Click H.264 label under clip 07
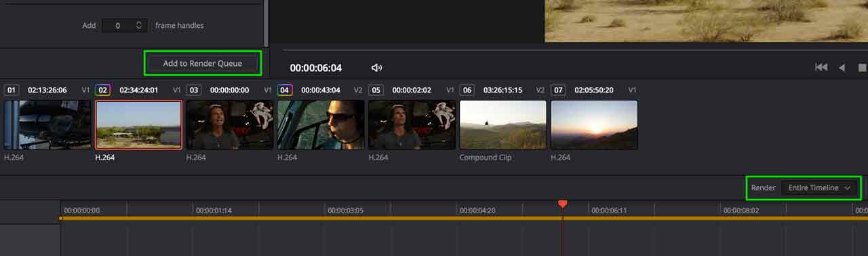The width and height of the screenshot is (868, 256). (x=560, y=158)
